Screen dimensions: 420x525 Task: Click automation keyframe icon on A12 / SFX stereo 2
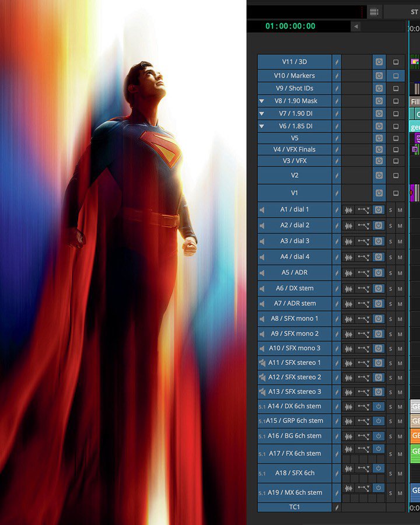(x=363, y=377)
